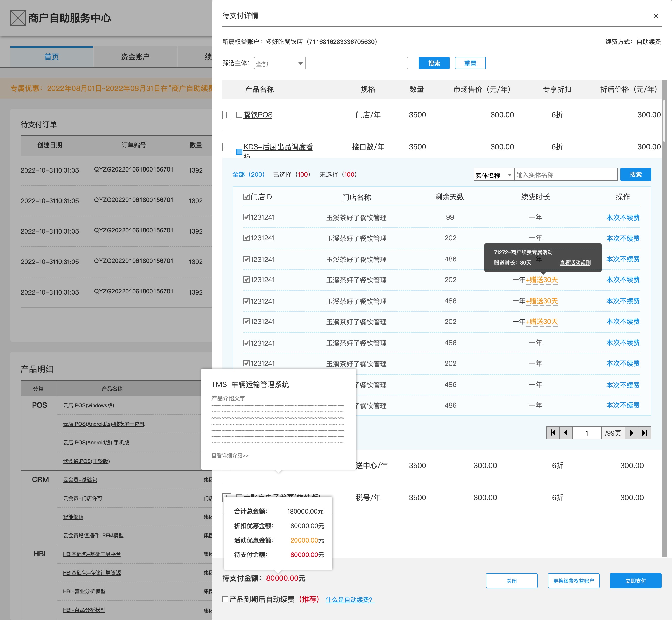Focus the 输入实体名称 input field
This screenshot has width=672, height=620.
(566, 175)
